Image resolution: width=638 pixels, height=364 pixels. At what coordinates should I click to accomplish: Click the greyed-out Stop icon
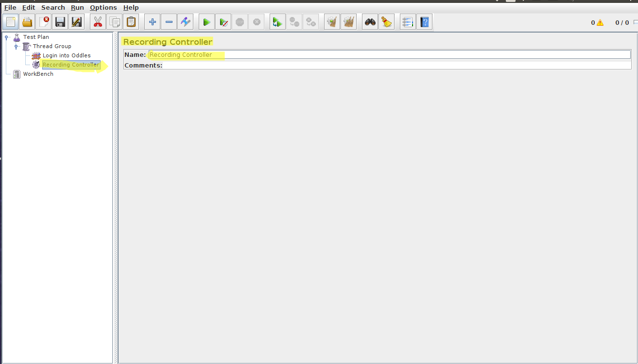click(x=240, y=22)
